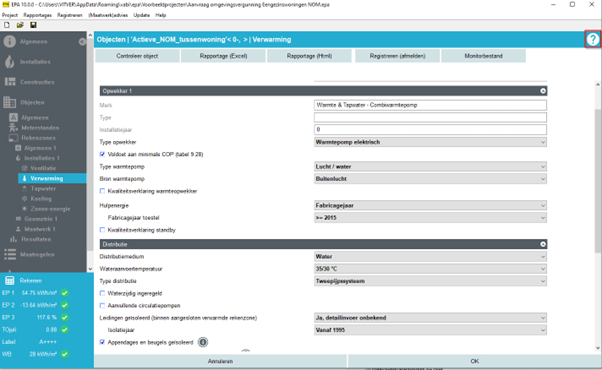The image size is (602, 370).
Task: Click green check next to EP 3
Action: click(x=65, y=317)
